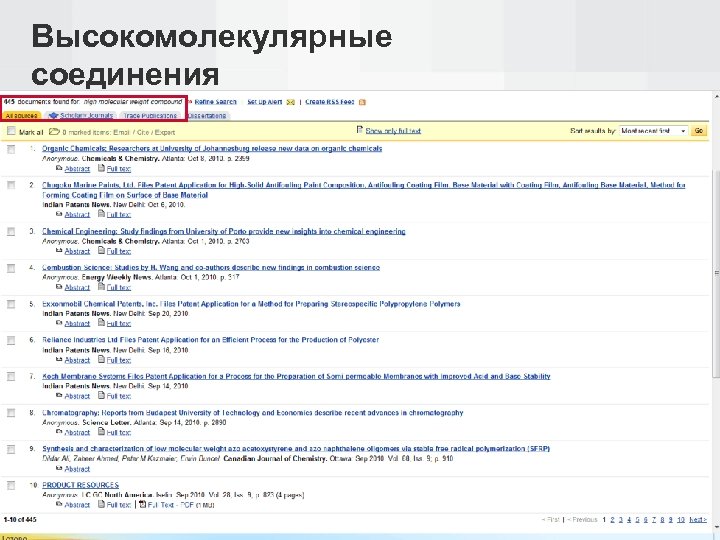Open the Exxonmobil Polypropylene Polymers title
This screenshot has width=720, height=540.
tap(251, 304)
